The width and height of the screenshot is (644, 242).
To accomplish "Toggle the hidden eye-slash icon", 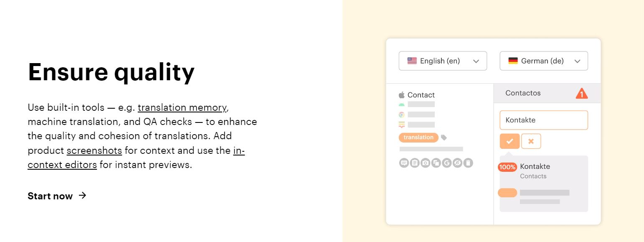I will coord(458,163).
